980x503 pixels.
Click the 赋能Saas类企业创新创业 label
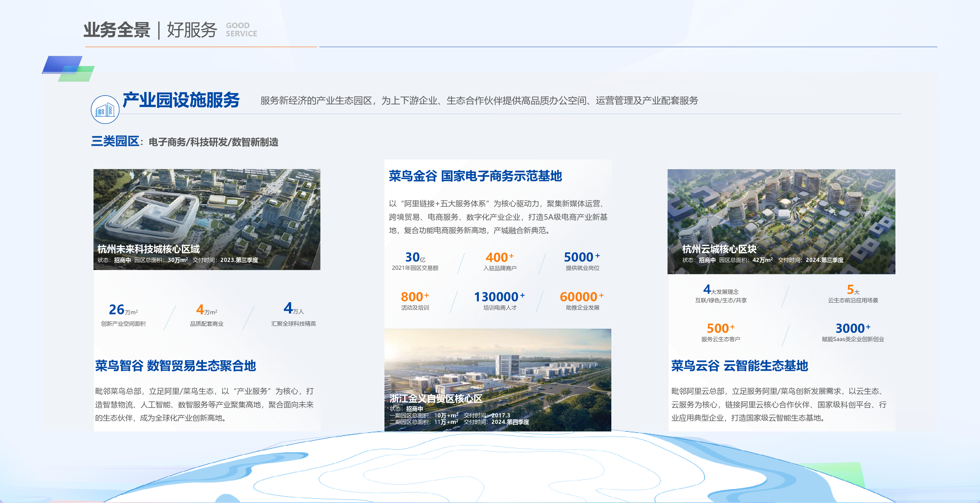pos(853,339)
